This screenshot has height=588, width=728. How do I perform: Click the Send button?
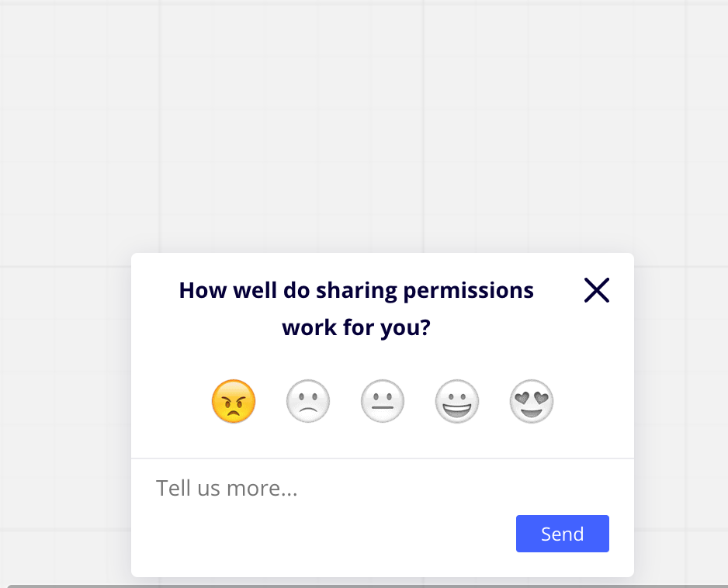[562, 534]
